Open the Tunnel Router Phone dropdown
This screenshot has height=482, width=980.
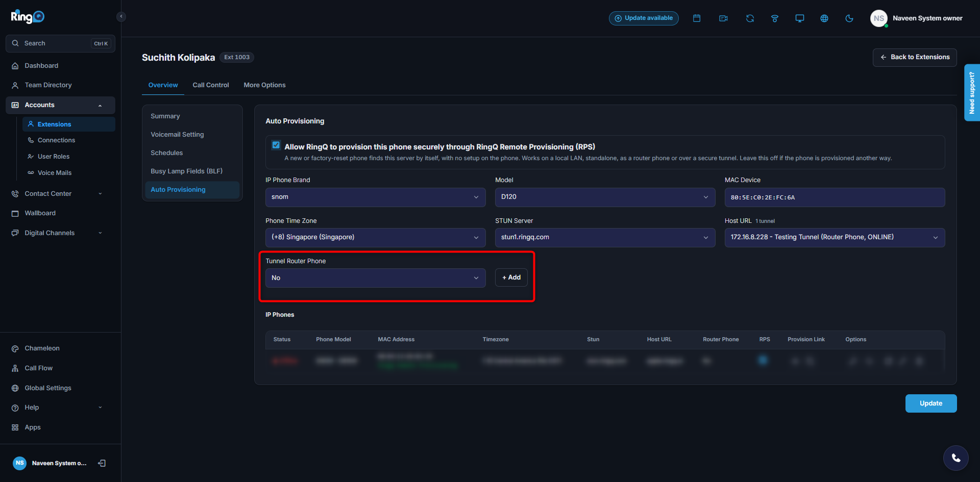click(x=375, y=278)
